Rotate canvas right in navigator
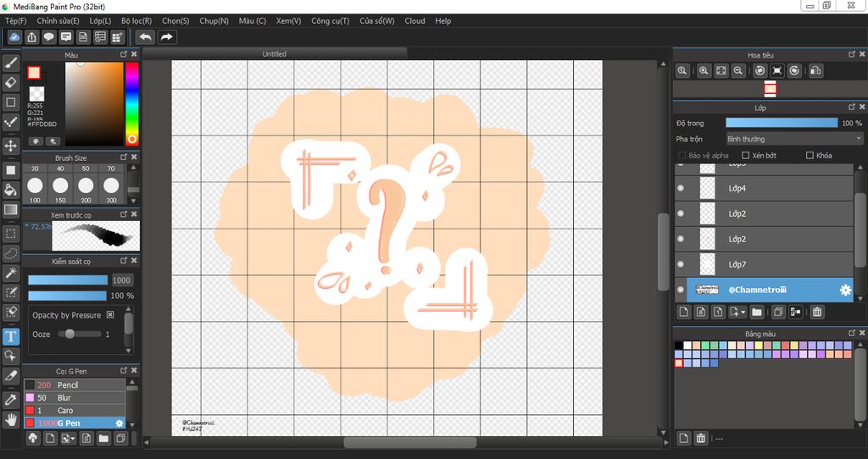Viewport: 868px width, 459px height. click(794, 71)
